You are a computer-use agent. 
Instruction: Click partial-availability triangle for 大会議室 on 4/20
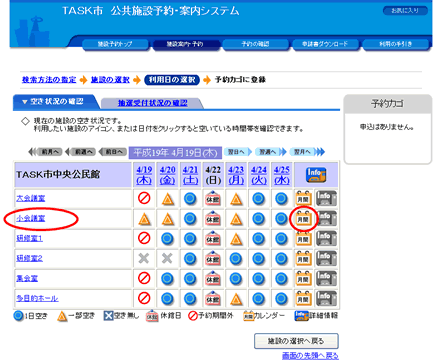coord(168,199)
